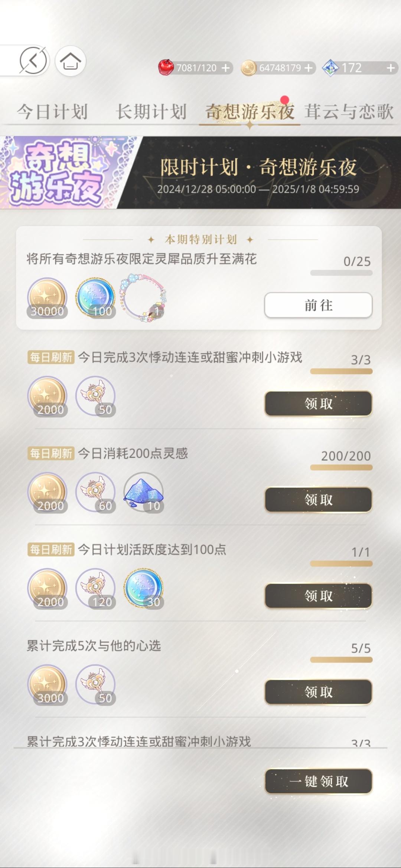Claim reward for 100 activity points
Viewport: 401px width, 868px height.
(x=318, y=596)
